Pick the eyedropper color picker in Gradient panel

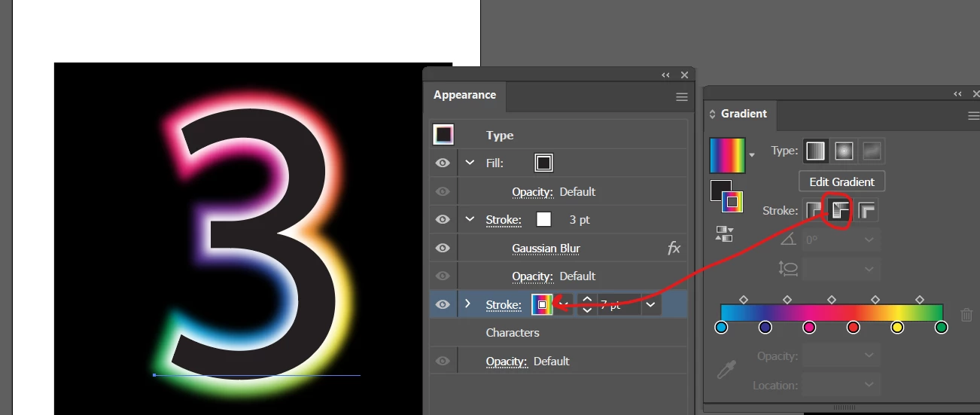tap(726, 370)
